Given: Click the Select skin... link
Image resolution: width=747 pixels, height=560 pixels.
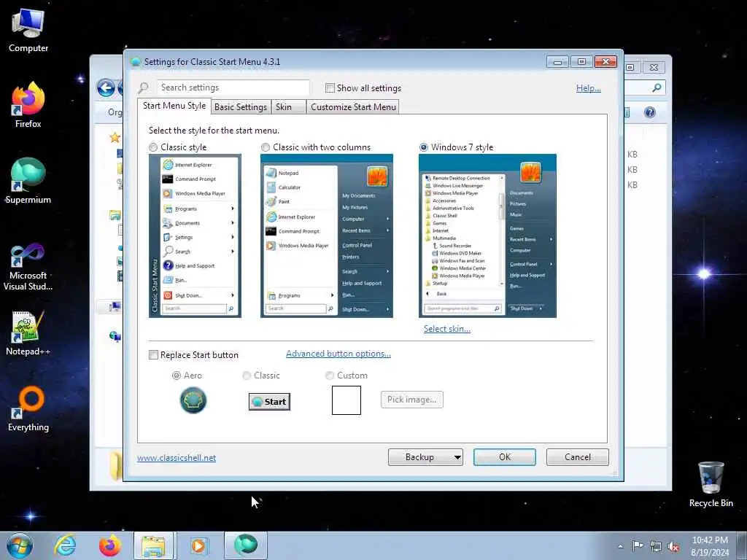Looking at the screenshot, I should click(447, 329).
